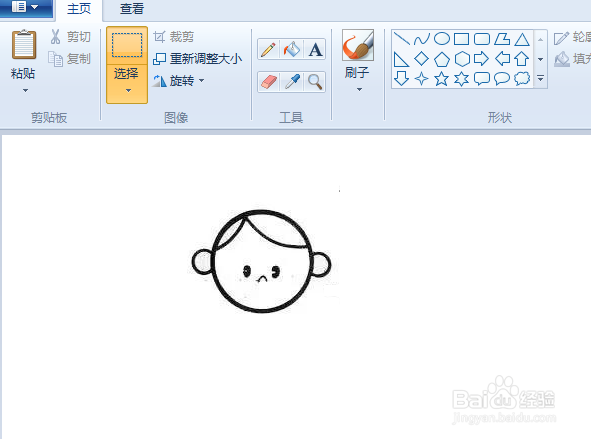Open the brushes dropdown arrow under 刷子
Screen dimensions: 591x439
tap(359, 90)
